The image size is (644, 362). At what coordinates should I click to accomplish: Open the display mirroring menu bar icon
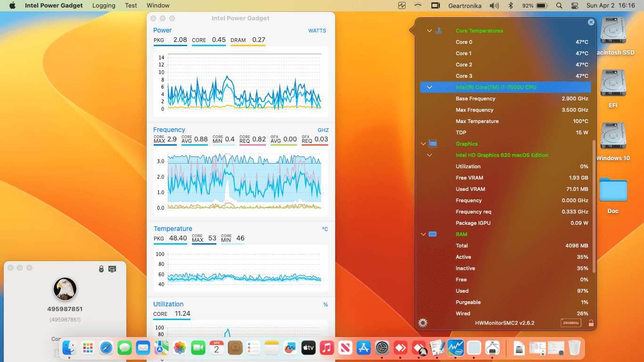click(435, 6)
